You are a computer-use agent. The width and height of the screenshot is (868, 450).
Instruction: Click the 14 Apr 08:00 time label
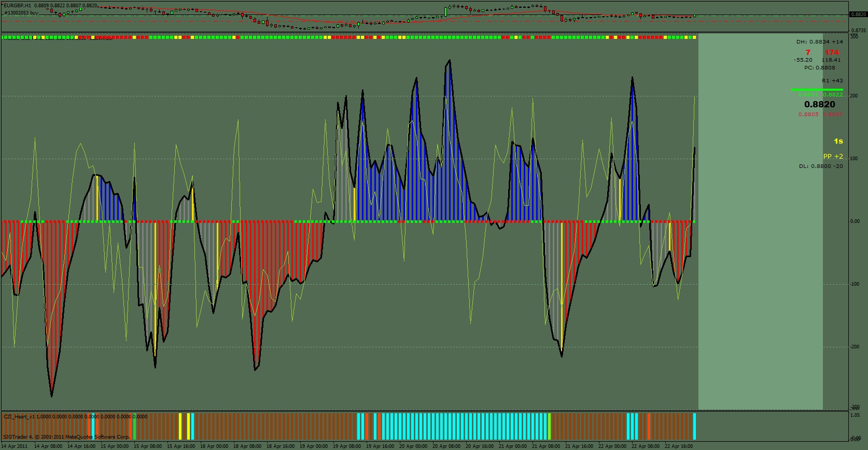[x=49, y=446]
